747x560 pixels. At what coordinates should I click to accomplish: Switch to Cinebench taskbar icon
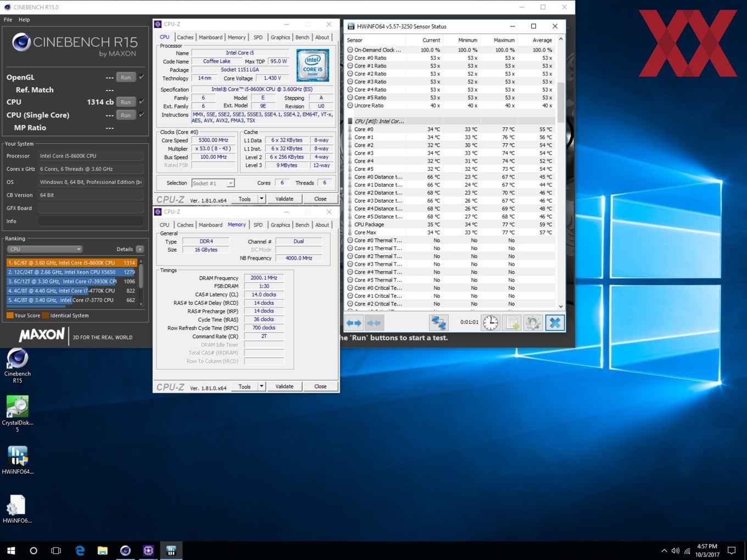point(125,550)
